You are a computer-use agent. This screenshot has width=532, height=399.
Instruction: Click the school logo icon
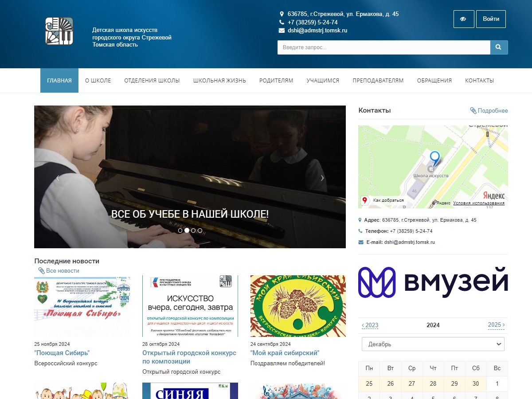point(59,31)
